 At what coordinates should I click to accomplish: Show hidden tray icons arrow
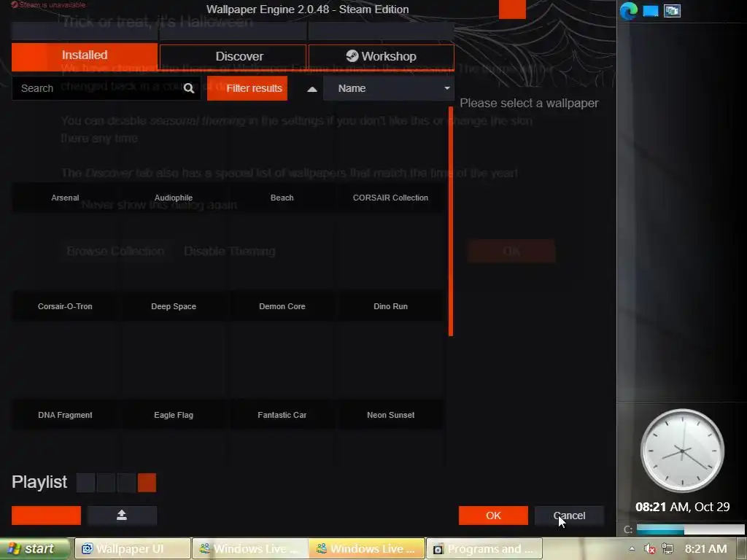pos(632,548)
